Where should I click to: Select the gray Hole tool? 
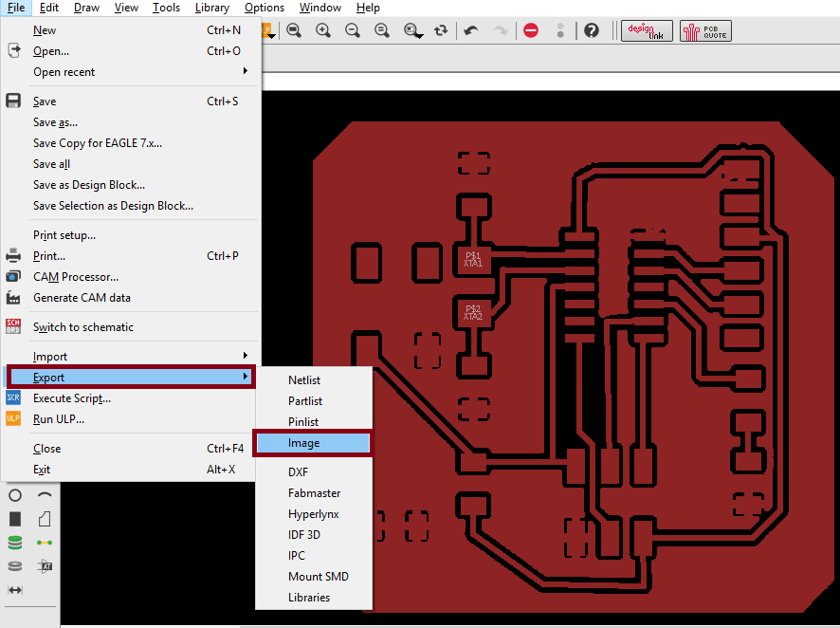15,565
